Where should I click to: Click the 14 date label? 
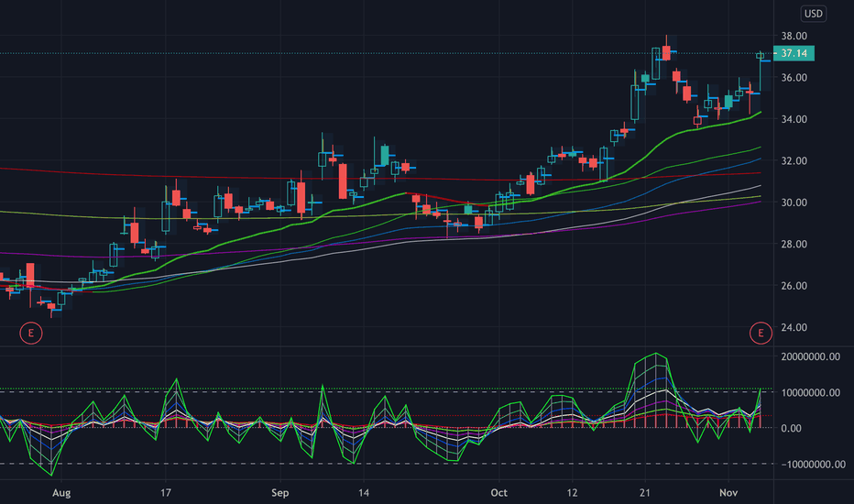click(x=364, y=493)
